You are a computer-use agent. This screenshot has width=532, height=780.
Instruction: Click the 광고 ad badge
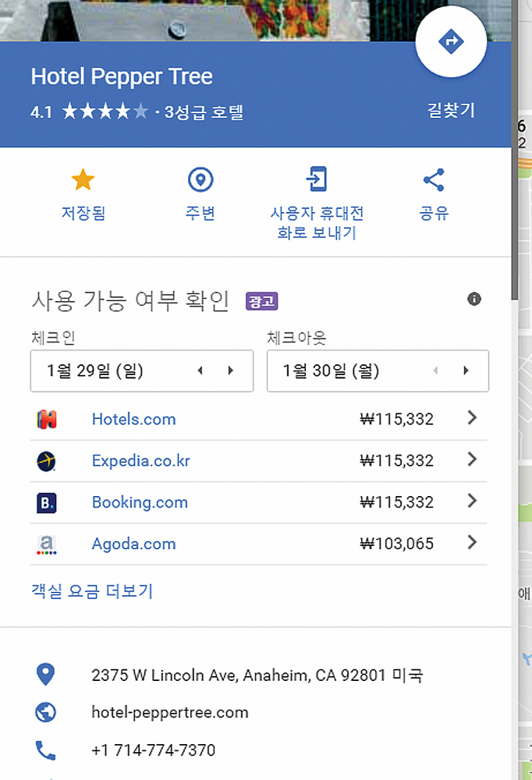click(262, 301)
